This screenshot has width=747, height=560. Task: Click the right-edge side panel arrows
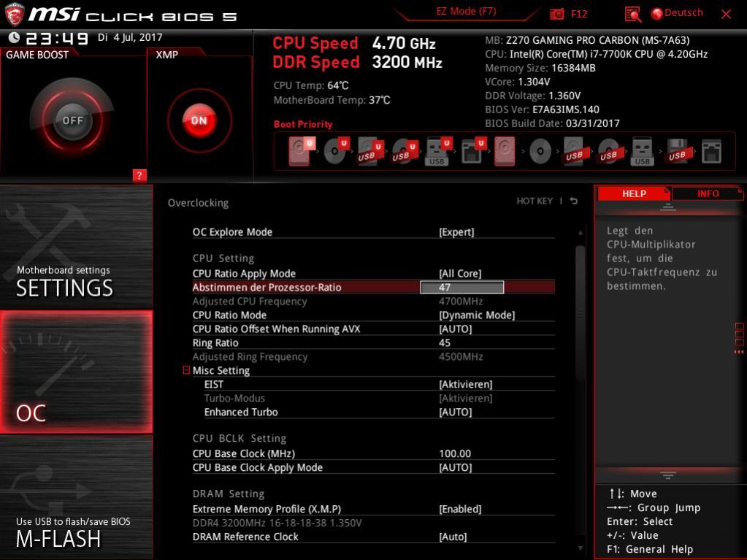(739, 338)
